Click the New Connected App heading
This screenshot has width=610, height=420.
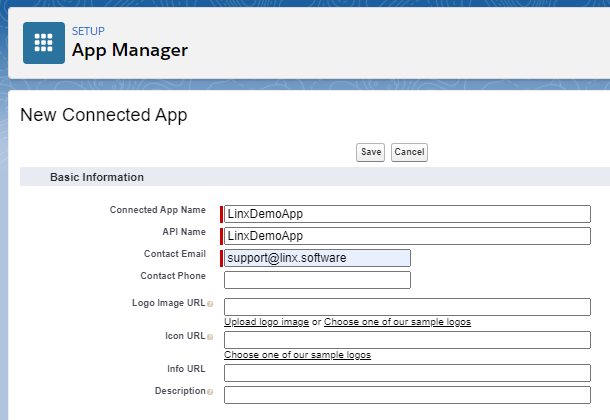[104, 115]
